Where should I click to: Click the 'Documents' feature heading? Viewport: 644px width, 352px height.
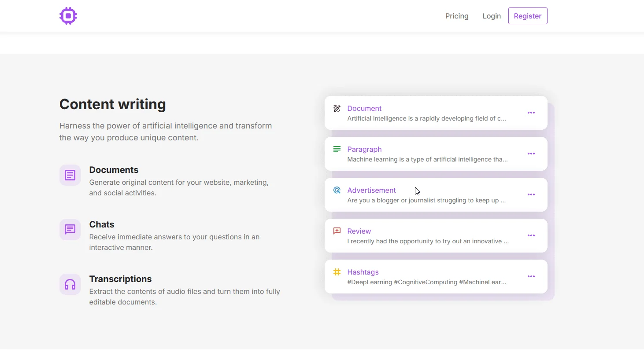114,170
